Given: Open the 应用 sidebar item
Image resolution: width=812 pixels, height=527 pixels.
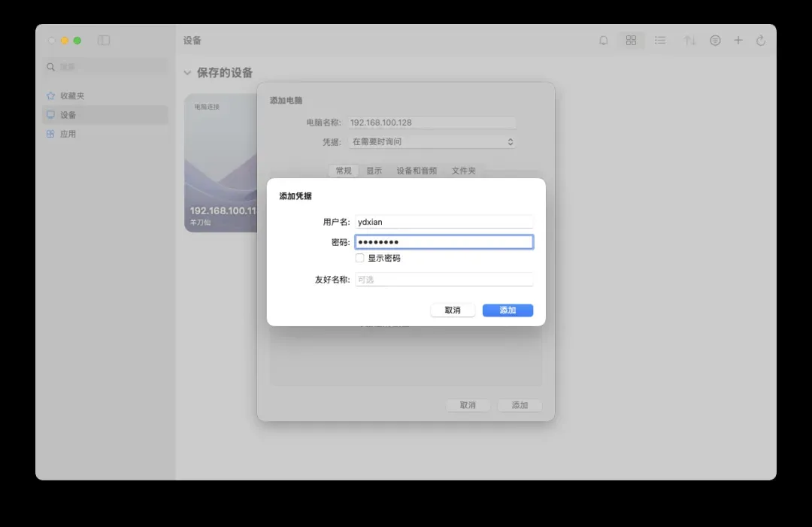Looking at the screenshot, I should tap(68, 134).
